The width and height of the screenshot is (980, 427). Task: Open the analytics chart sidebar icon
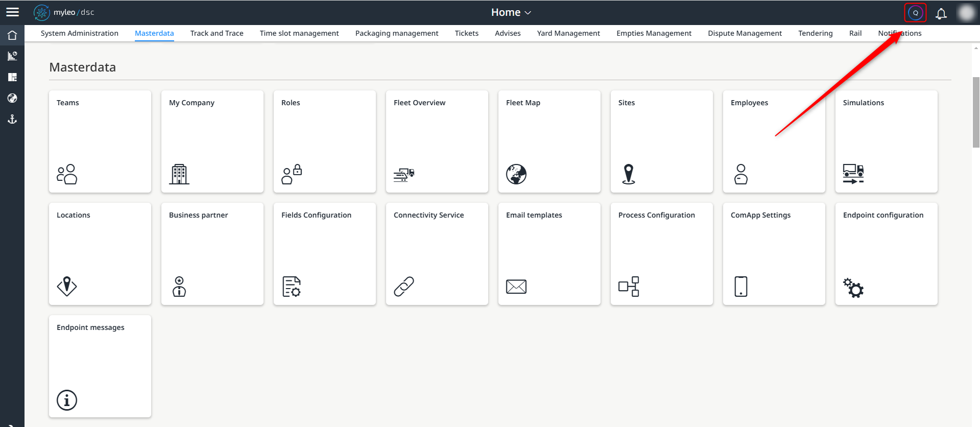pyautogui.click(x=12, y=56)
